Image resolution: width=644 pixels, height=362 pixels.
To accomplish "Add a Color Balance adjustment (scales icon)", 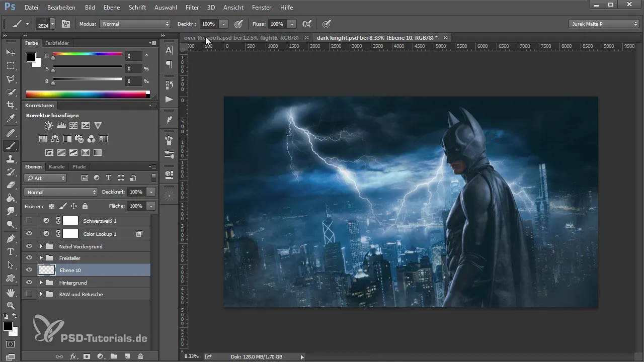I will point(55,139).
